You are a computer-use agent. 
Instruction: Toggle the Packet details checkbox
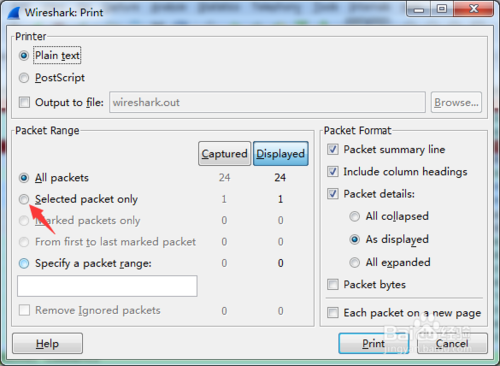333,194
